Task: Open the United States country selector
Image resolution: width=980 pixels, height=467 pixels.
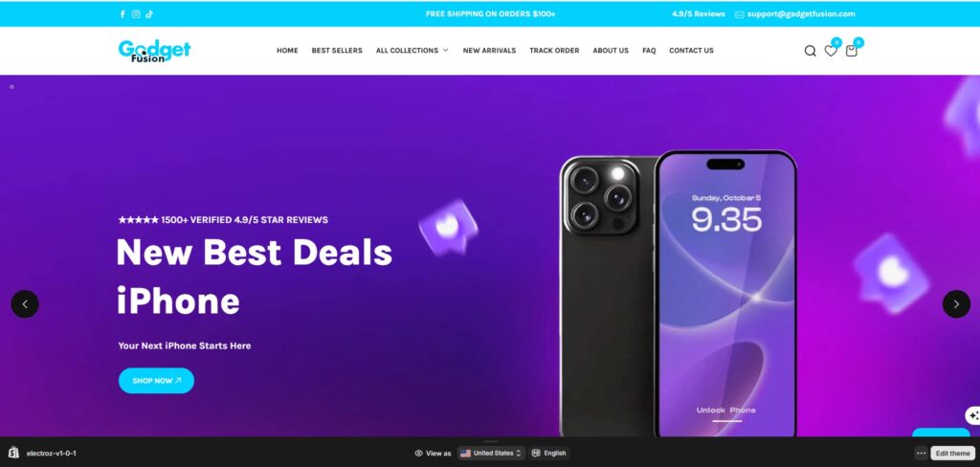Action: 491,454
